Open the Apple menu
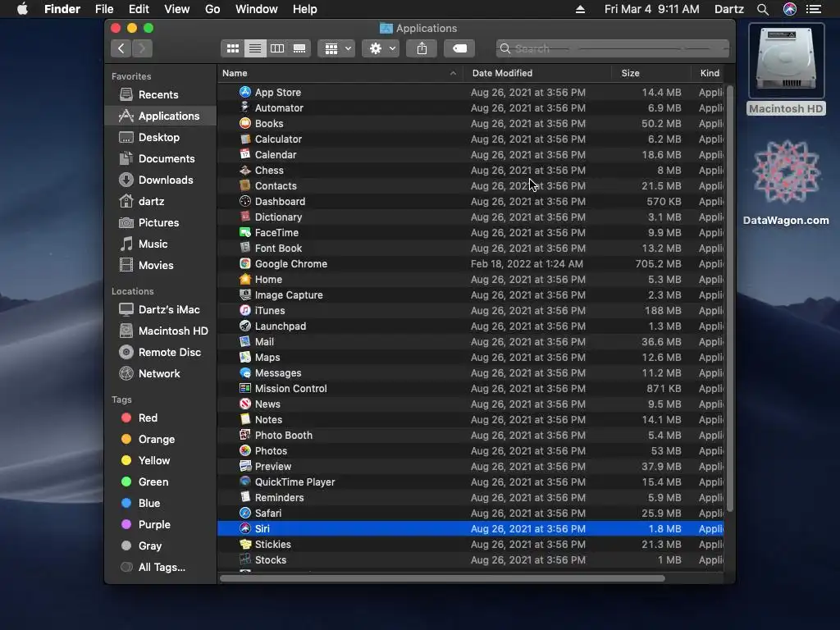Image resolution: width=840 pixels, height=630 pixels. 22,9
